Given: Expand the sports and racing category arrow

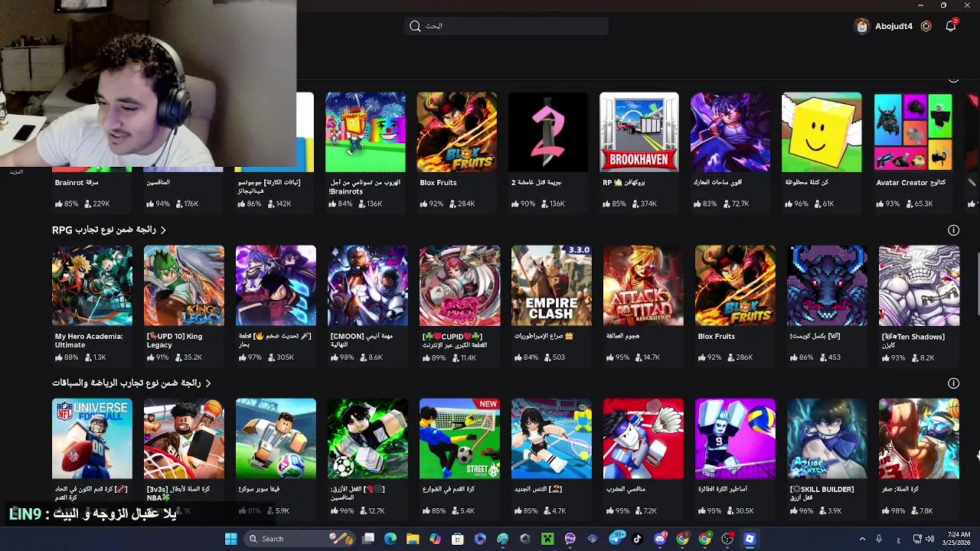Looking at the screenshot, I should pyautogui.click(x=208, y=383).
